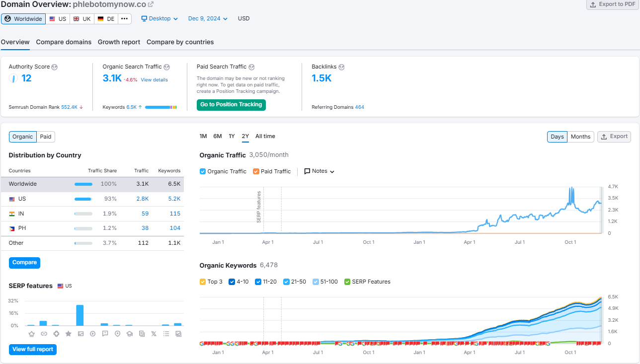Open the 464 referring domains link
The height and width of the screenshot is (364, 640).
click(359, 107)
